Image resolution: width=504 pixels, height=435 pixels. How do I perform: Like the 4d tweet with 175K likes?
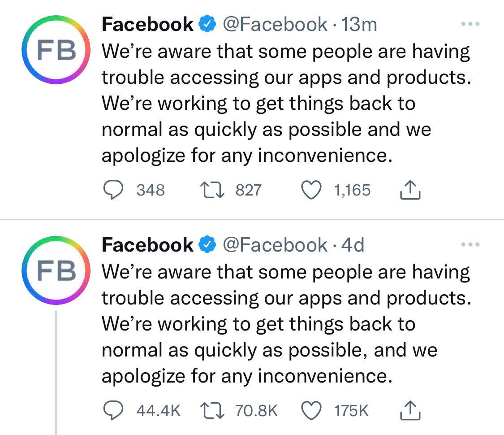click(x=311, y=410)
